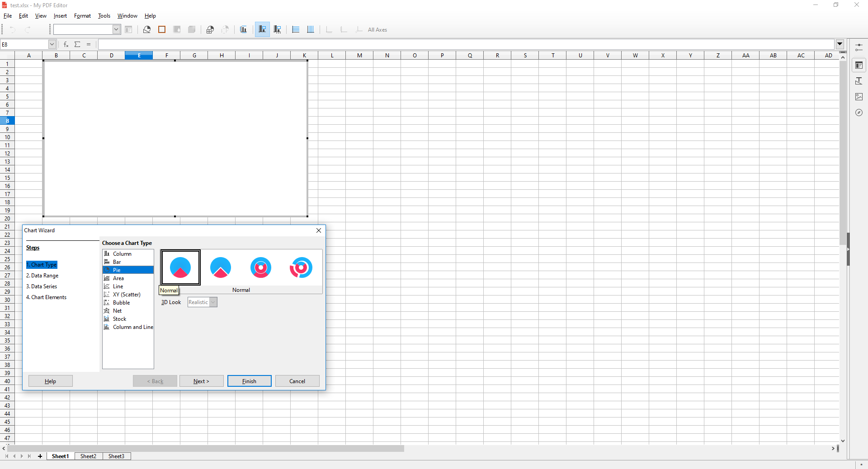Open the Legend settings toolbar icon
This screenshot has width=868, height=469.
277,30
